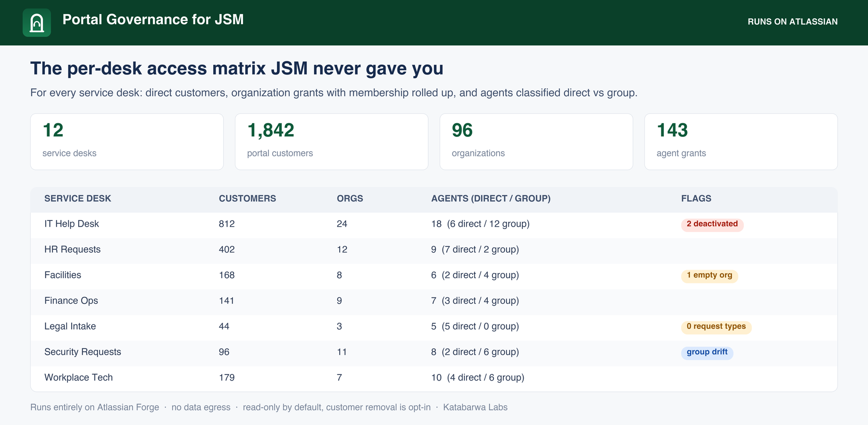Click the Portal Governance for JSM title
Image resolution: width=868 pixels, height=425 pixels.
pyautogui.click(x=153, y=19)
